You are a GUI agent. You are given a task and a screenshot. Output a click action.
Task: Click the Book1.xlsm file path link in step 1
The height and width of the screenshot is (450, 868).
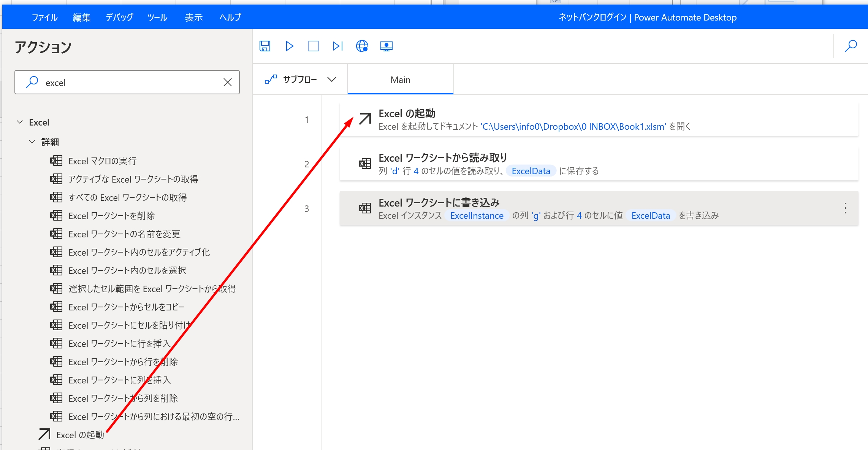573,127
